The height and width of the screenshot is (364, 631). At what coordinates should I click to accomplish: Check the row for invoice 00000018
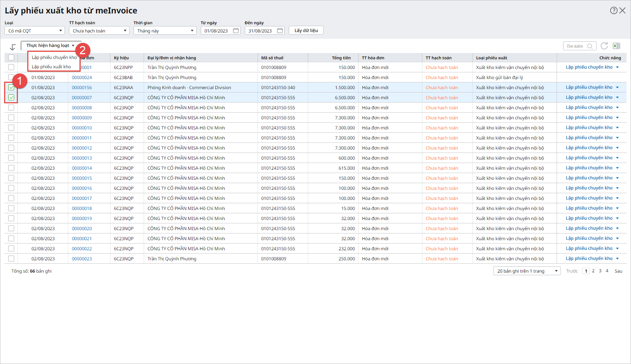11,208
